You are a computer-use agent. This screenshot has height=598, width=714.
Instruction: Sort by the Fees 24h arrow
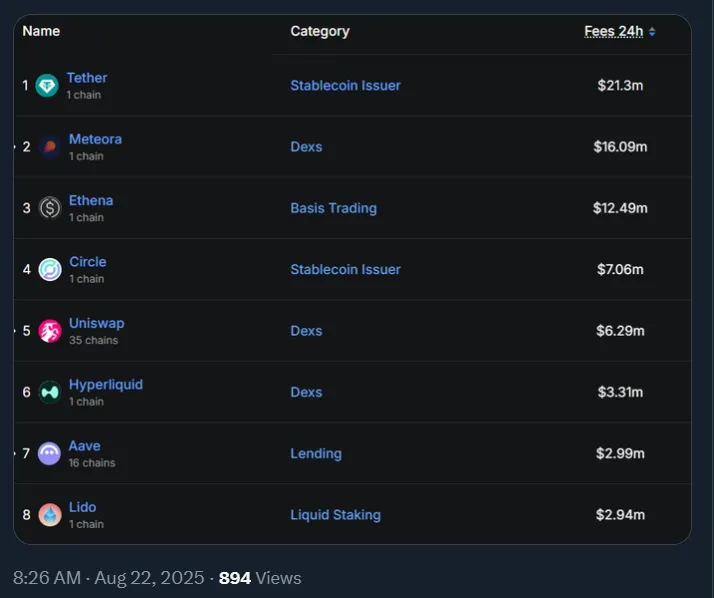pyautogui.click(x=652, y=32)
